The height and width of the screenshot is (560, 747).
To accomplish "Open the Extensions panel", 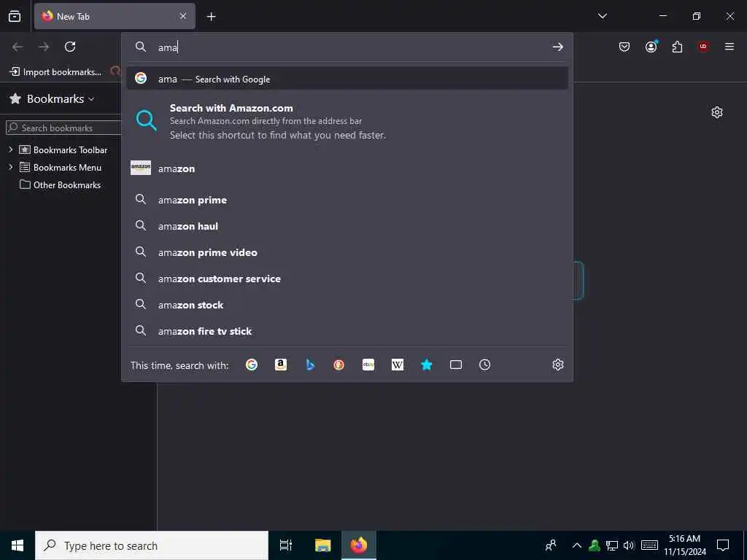I will (x=677, y=47).
